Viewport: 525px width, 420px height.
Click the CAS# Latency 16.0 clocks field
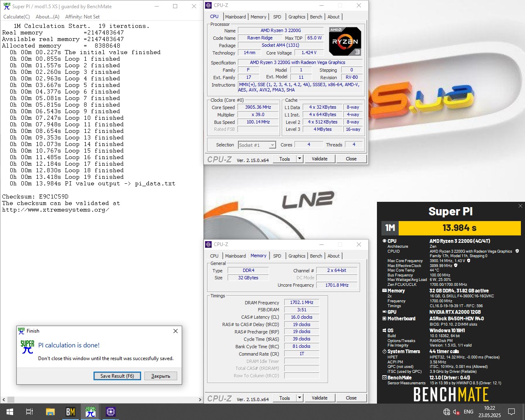pyautogui.click(x=301, y=317)
